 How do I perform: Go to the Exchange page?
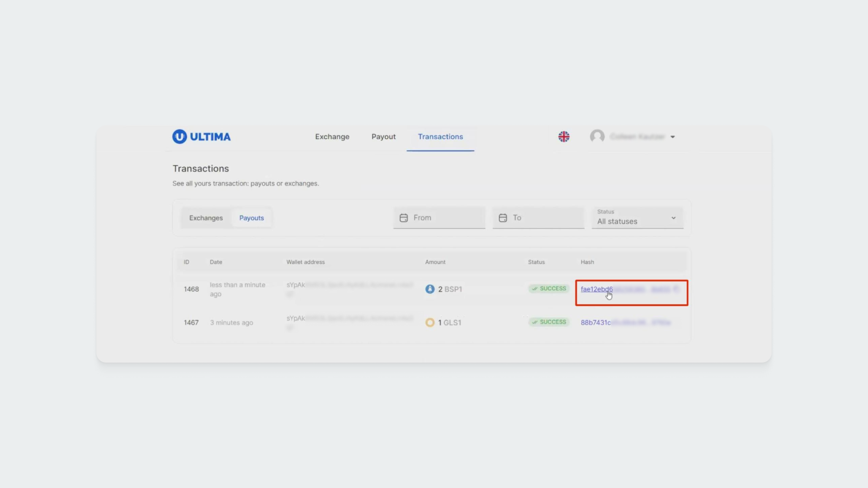[332, 137]
